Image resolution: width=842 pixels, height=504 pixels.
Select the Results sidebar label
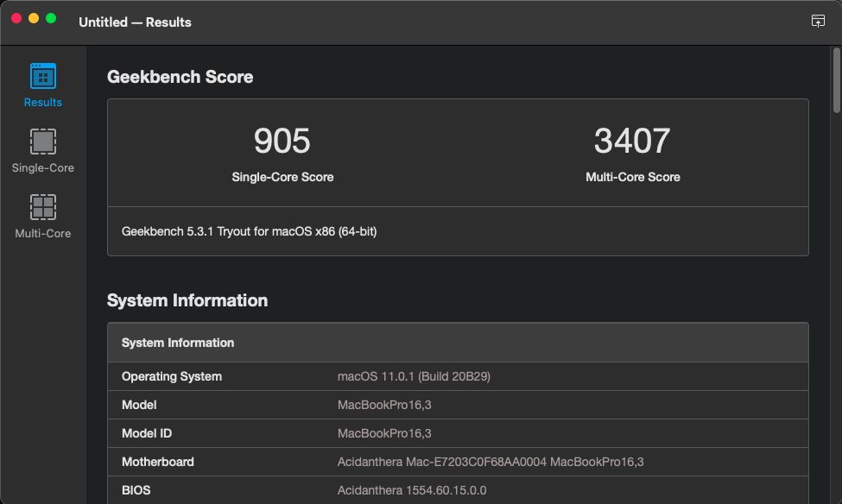(x=43, y=102)
